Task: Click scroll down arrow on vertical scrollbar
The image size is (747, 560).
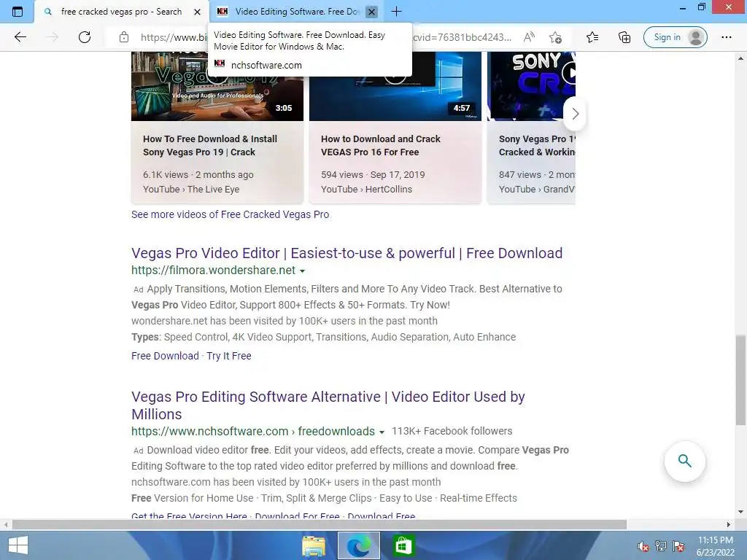Action: click(740, 512)
